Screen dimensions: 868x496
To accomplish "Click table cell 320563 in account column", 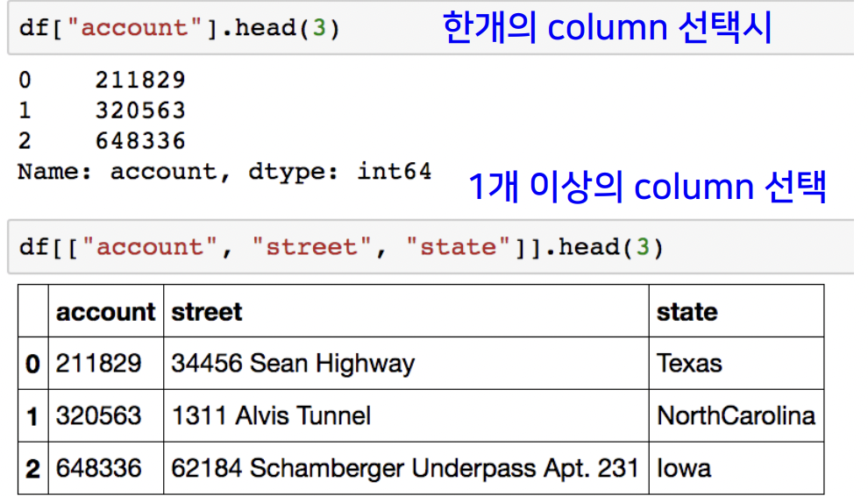I will 106,415.
